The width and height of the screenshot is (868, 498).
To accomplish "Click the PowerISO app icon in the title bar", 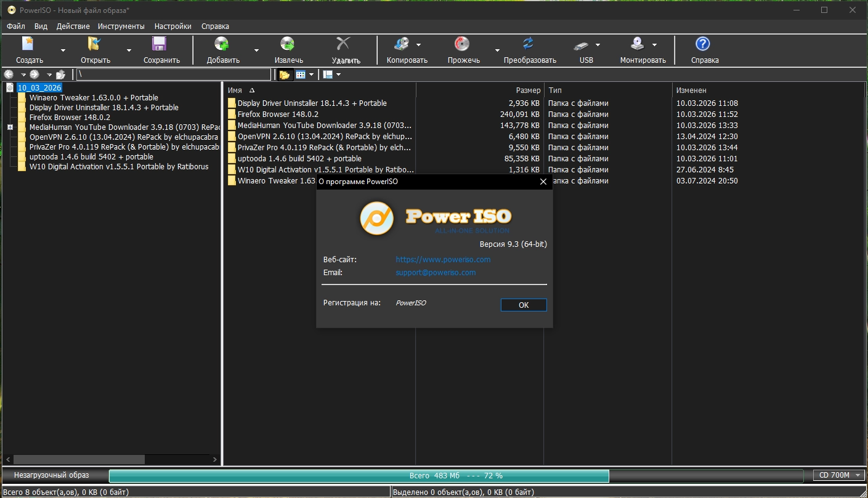I will [11, 10].
